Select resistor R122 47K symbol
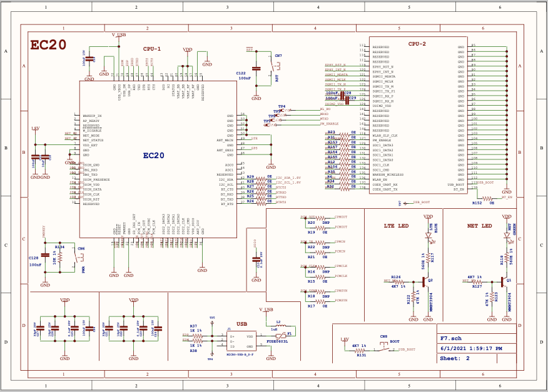Image resolution: width=548 pixels, height=392 pixels. [x=414, y=297]
